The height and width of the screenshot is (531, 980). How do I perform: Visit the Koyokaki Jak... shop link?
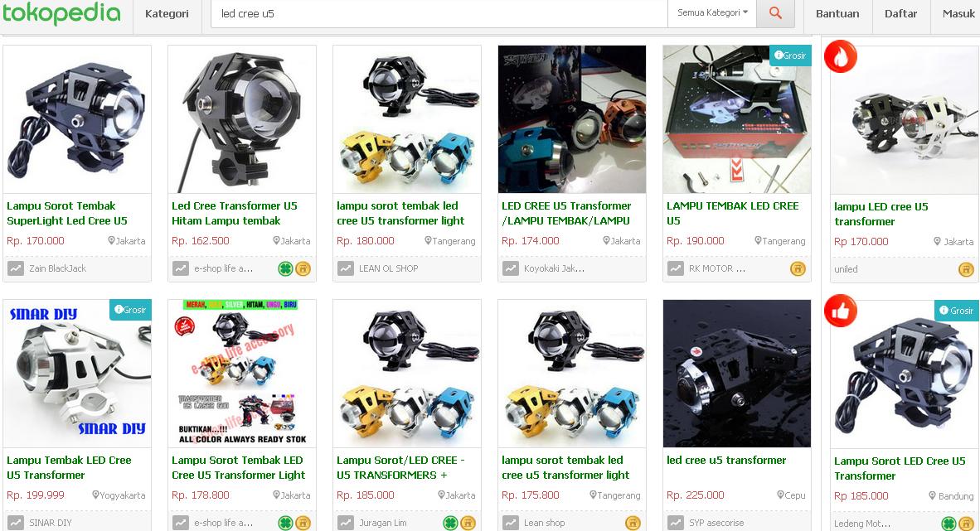pyautogui.click(x=554, y=268)
